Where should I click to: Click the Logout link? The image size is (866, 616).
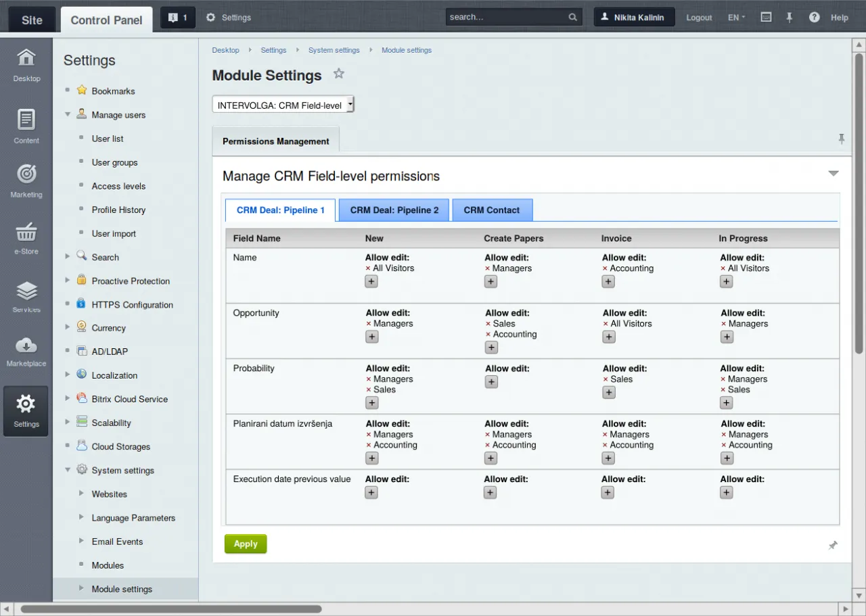click(699, 18)
